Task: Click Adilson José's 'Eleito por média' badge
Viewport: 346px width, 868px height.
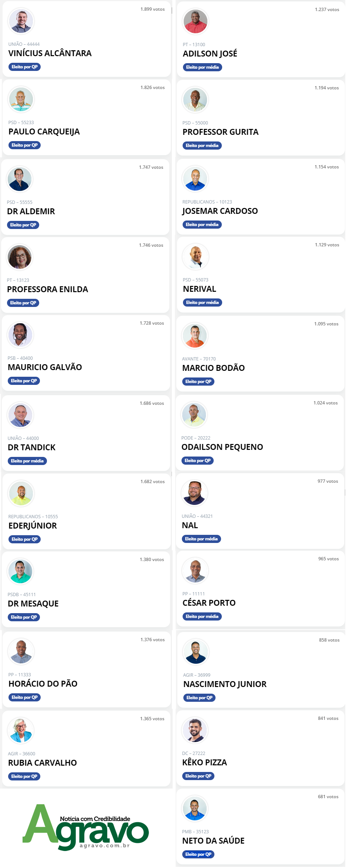Action: [202, 67]
